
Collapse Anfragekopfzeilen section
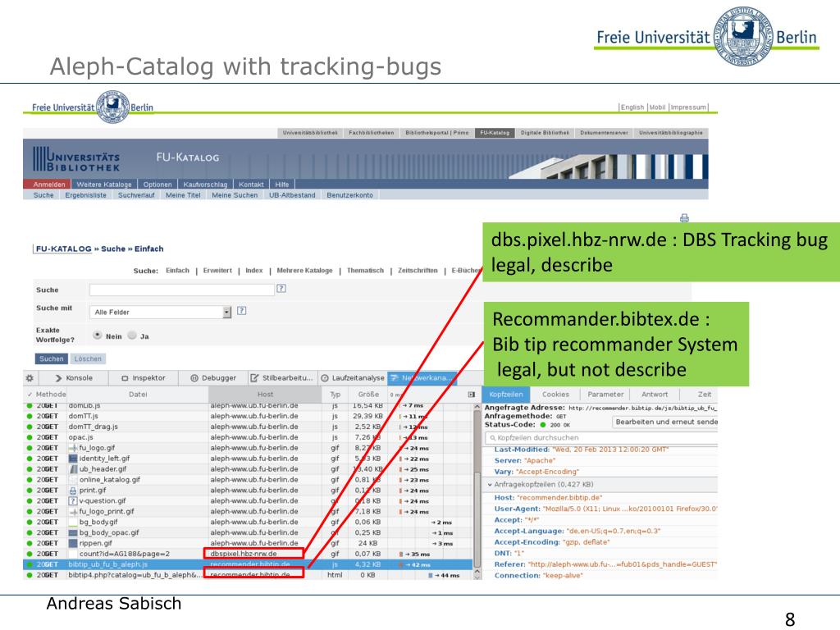point(490,484)
